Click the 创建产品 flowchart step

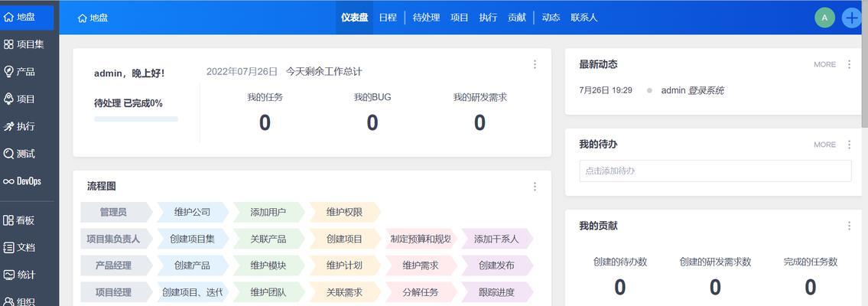click(192, 265)
